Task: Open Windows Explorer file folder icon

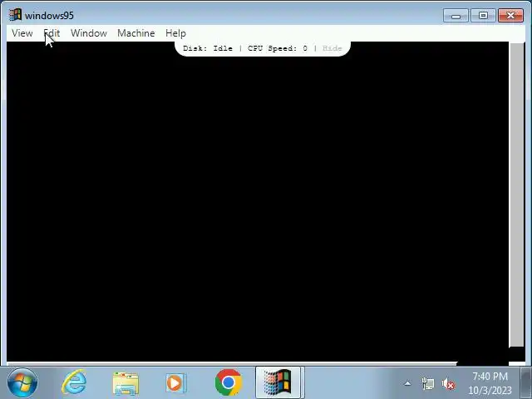Action: point(126,383)
